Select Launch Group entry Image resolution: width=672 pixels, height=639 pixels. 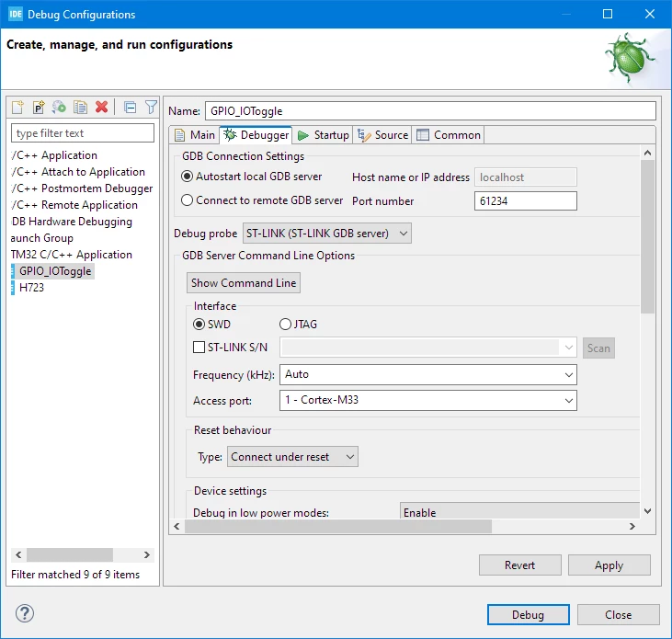[x=42, y=238]
